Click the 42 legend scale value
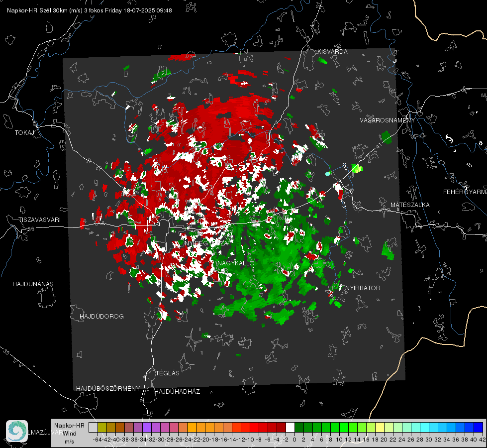The height and width of the screenshot is (448, 487). (483, 440)
